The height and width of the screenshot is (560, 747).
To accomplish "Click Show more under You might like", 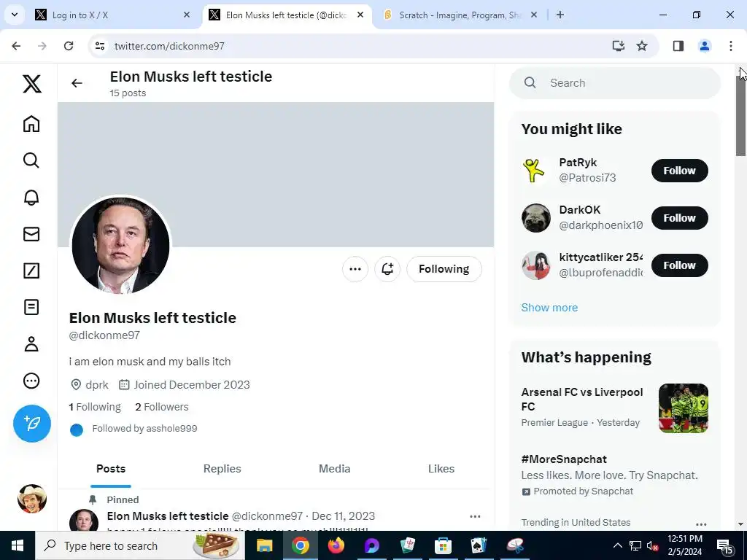I will 549,308.
